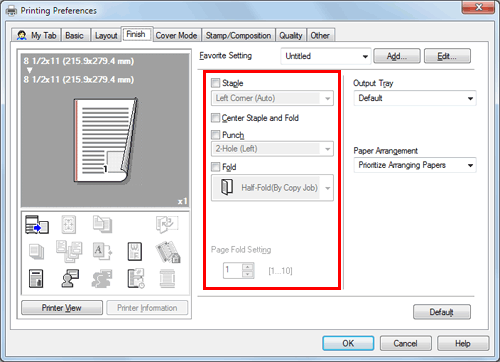Click the Add... button

pos(397,56)
